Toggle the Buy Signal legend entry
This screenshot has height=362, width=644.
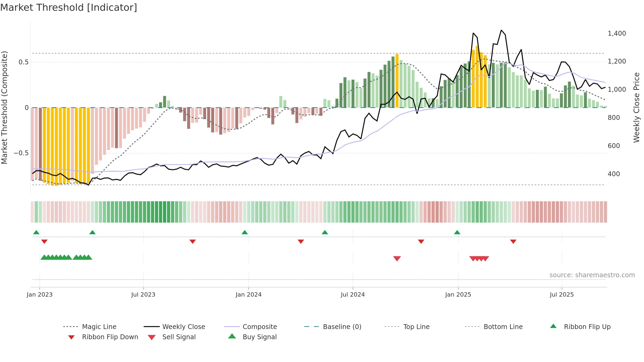coord(252,337)
